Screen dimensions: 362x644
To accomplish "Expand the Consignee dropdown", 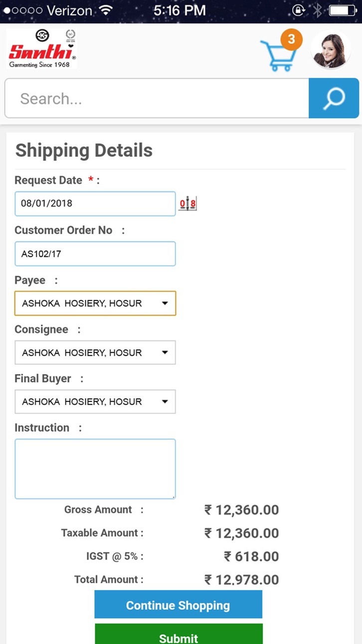I will pos(95,352).
